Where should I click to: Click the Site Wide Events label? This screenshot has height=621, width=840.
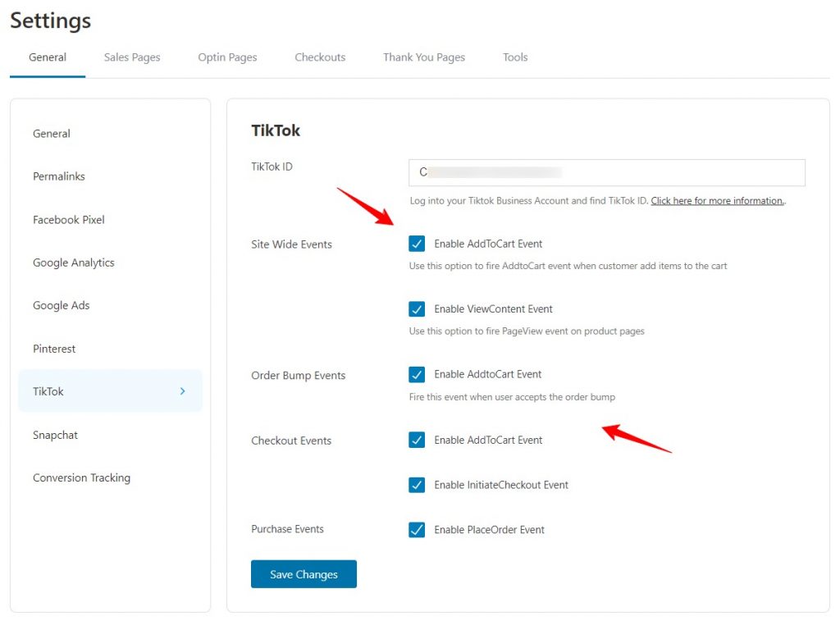click(291, 244)
